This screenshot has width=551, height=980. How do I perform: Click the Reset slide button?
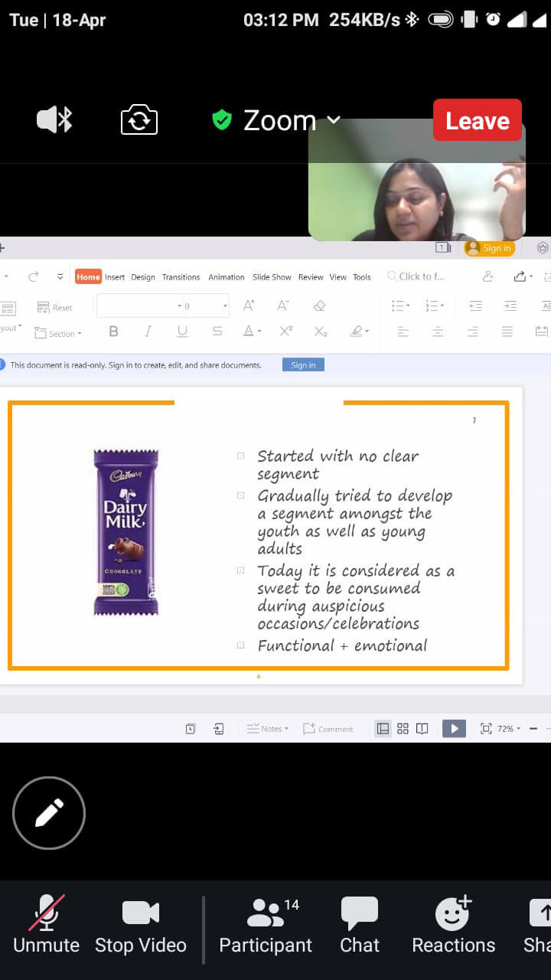54,308
